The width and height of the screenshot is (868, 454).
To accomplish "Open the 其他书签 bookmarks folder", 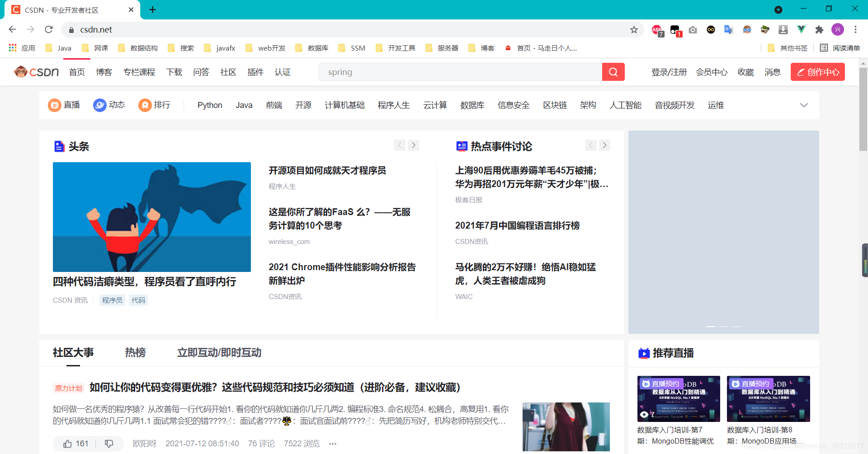I will (788, 48).
